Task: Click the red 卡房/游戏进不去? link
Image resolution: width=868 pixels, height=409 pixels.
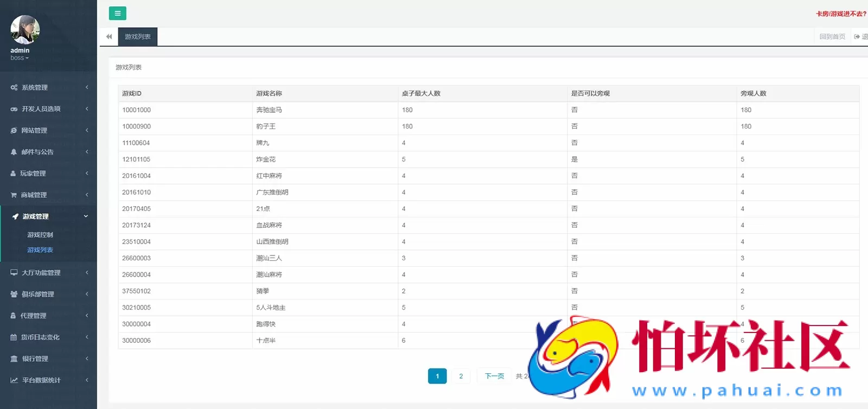Action: point(841,14)
